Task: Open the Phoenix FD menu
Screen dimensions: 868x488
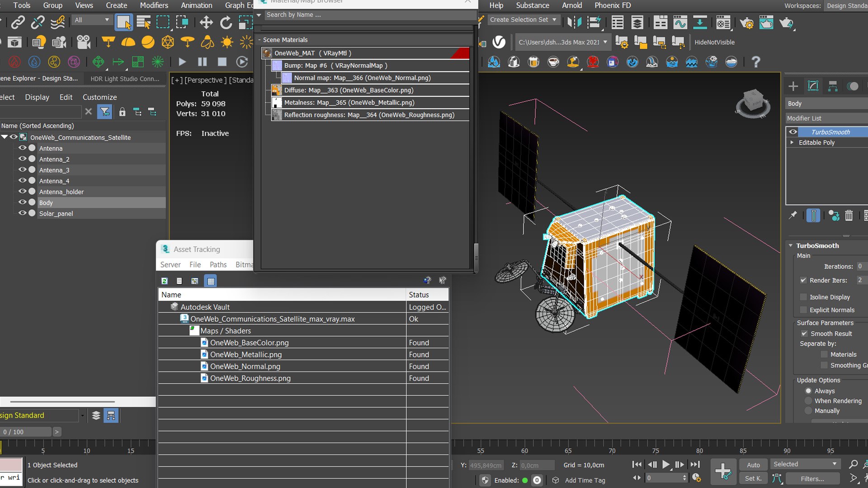Action: (x=613, y=5)
